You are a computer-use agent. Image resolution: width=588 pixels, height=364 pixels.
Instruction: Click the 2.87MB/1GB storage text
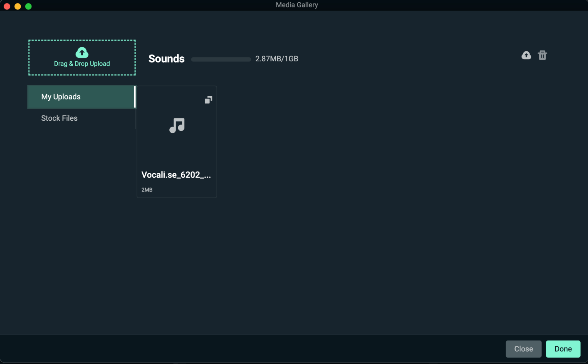coord(276,59)
